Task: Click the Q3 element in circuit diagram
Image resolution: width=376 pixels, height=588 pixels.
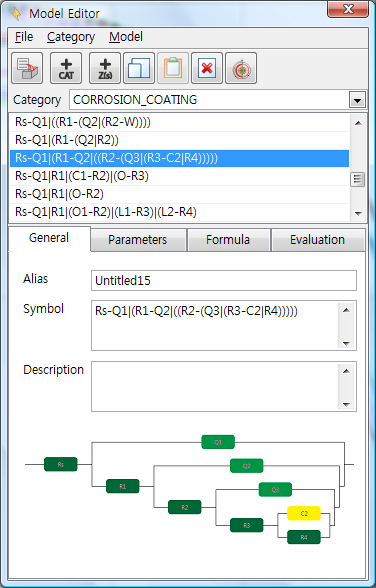Action: click(x=275, y=489)
